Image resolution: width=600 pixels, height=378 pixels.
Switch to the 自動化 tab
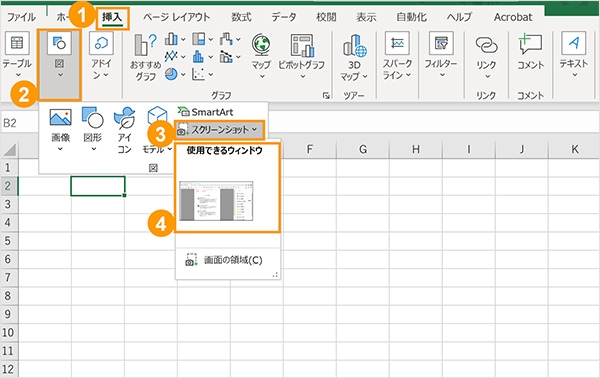(411, 17)
